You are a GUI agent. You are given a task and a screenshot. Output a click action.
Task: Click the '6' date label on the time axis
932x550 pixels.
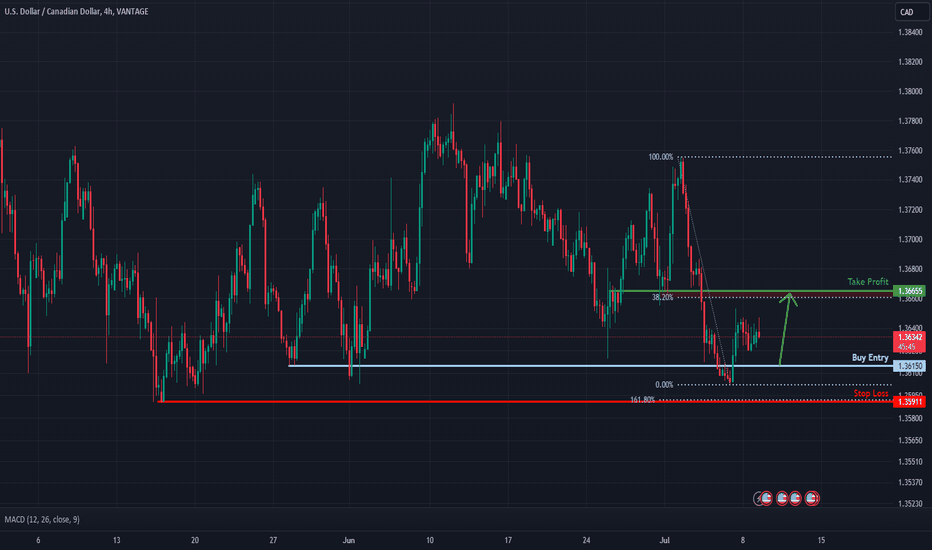[39, 540]
